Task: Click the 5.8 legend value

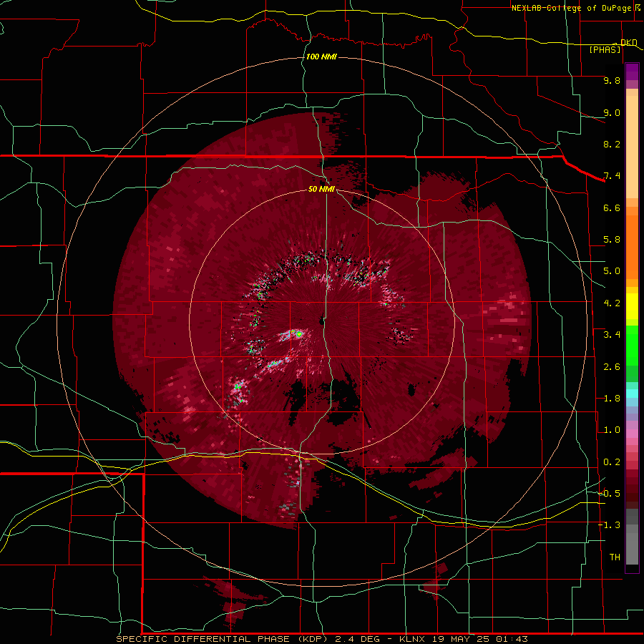Action: [x=612, y=240]
